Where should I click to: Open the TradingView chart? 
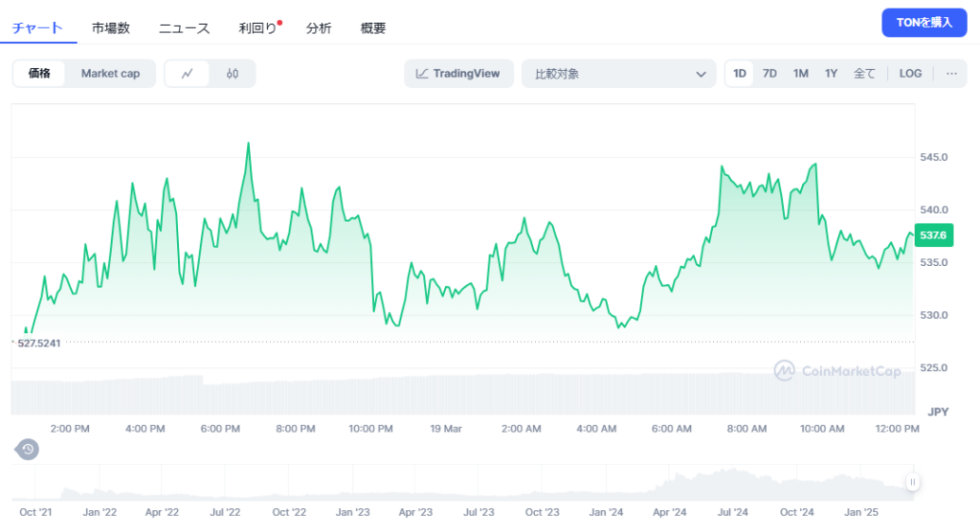point(458,74)
